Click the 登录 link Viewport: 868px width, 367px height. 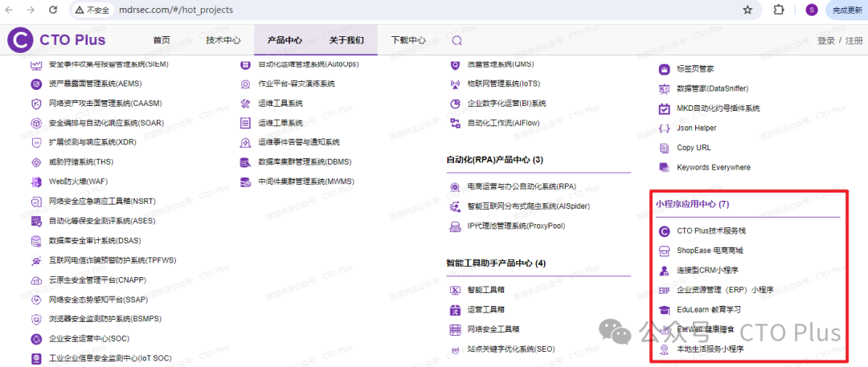click(x=826, y=41)
